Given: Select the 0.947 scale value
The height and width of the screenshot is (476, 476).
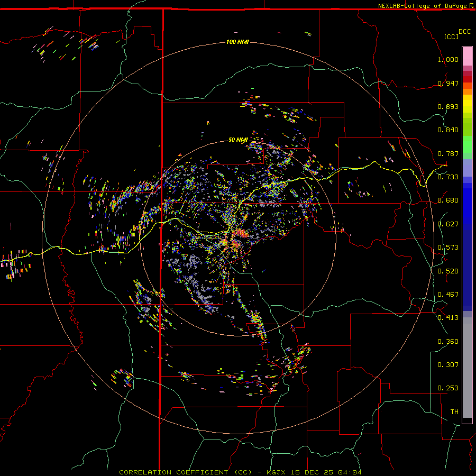Looking at the screenshot, I should tap(448, 83).
